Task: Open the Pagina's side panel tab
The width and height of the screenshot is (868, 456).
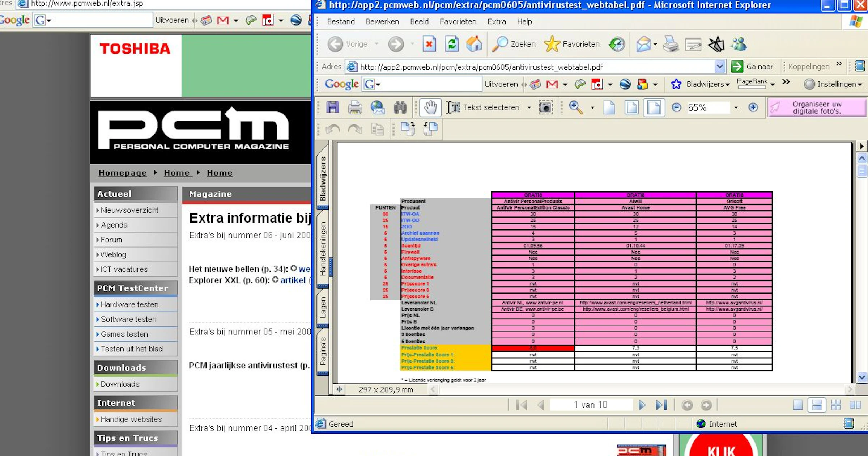Action: (x=323, y=351)
